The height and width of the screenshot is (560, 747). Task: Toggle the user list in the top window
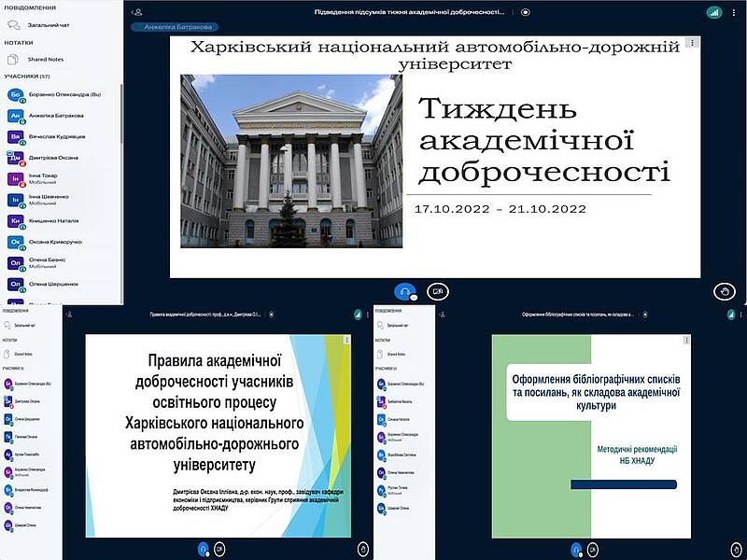[137, 12]
